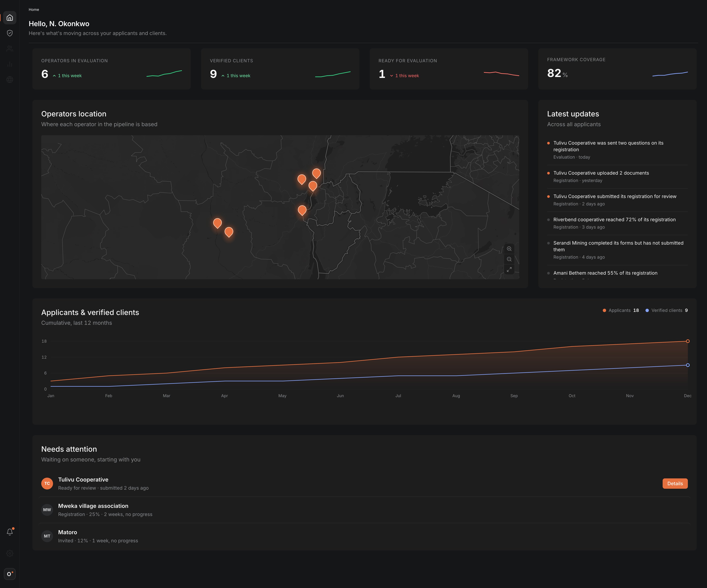
Task: Click the user avatar at sidebar bottom
Action: (x=10, y=574)
